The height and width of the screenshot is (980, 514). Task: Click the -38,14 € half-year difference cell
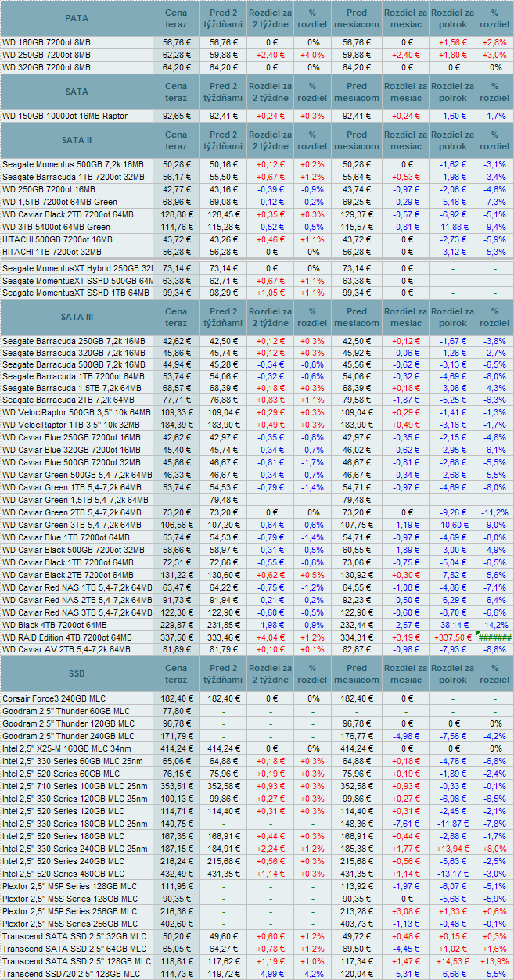[x=453, y=625]
